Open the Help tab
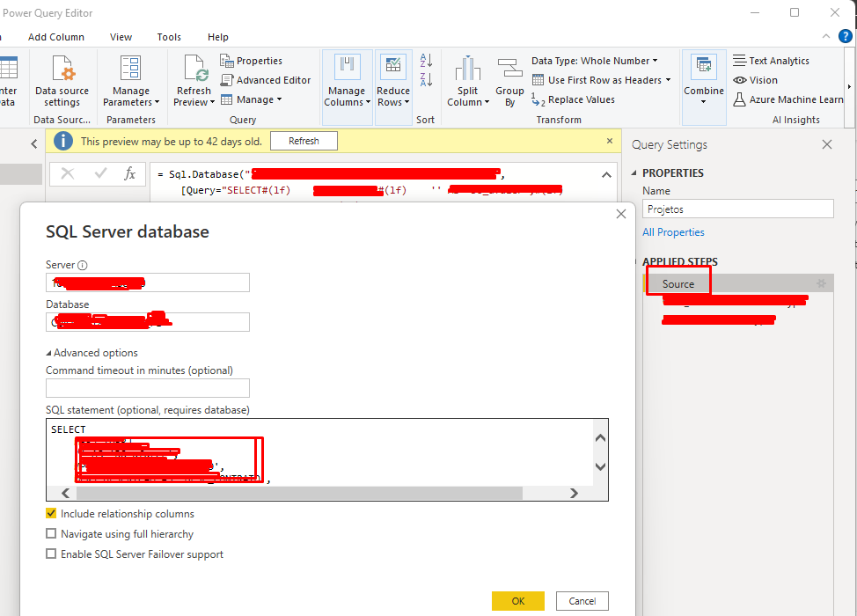Screen dimensions: 857x616 click(x=217, y=37)
